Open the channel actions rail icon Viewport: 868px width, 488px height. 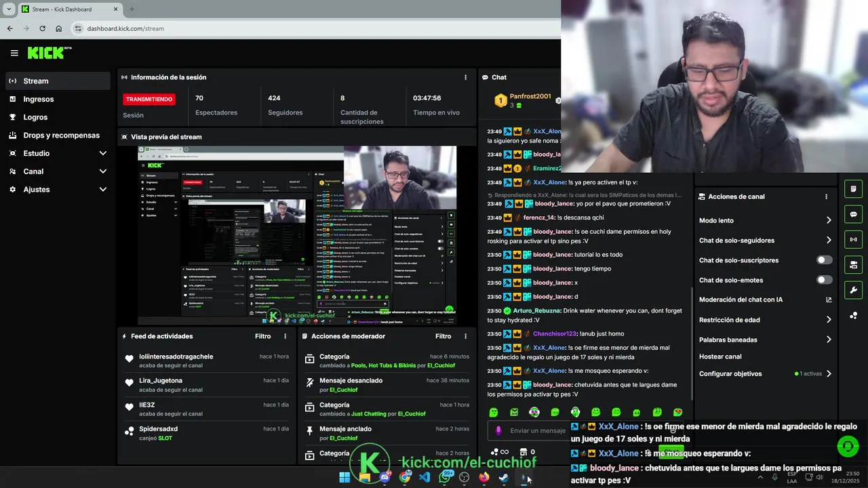tap(853, 264)
